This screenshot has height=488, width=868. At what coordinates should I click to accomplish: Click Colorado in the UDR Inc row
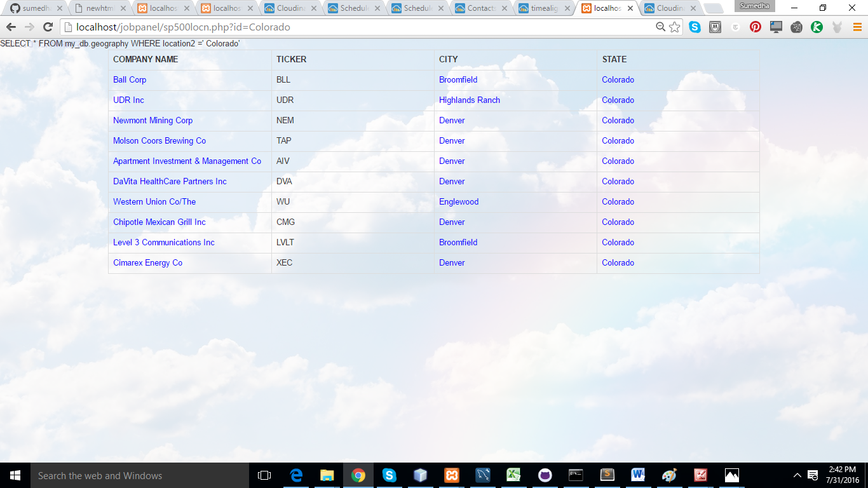click(618, 100)
